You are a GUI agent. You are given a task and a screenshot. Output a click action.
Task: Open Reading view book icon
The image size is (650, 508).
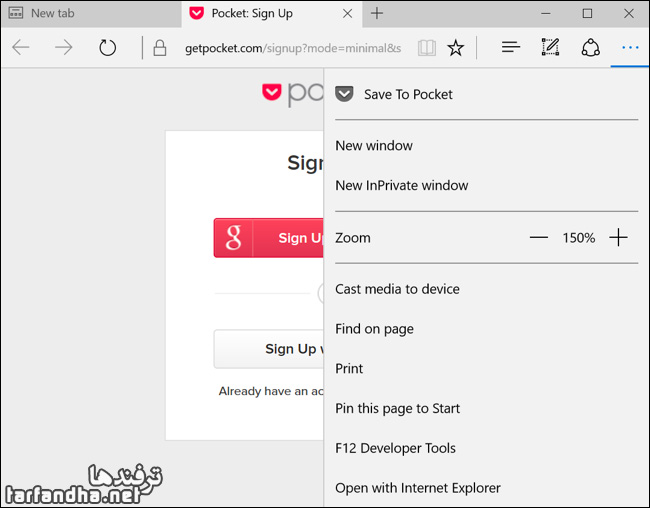click(427, 48)
